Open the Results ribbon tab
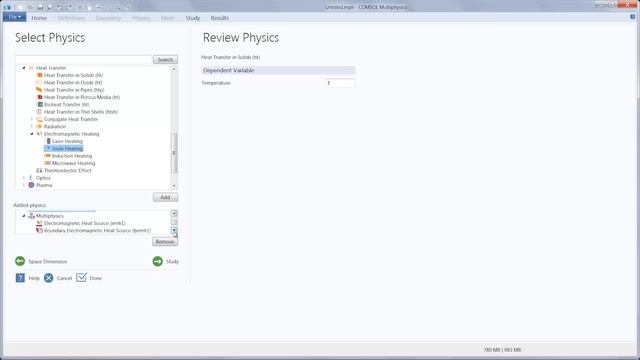Screen dimensions: 640x360 [x=220, y=18]
